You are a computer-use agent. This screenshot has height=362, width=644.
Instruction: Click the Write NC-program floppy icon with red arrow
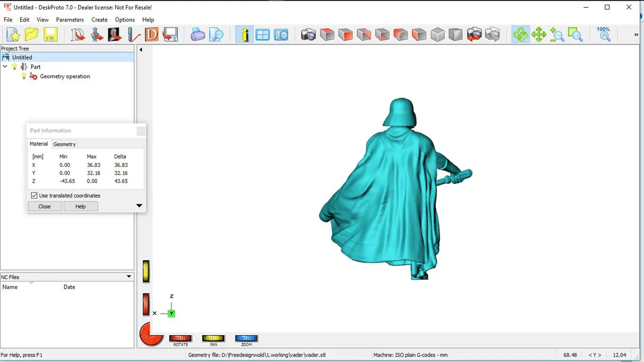170,35
